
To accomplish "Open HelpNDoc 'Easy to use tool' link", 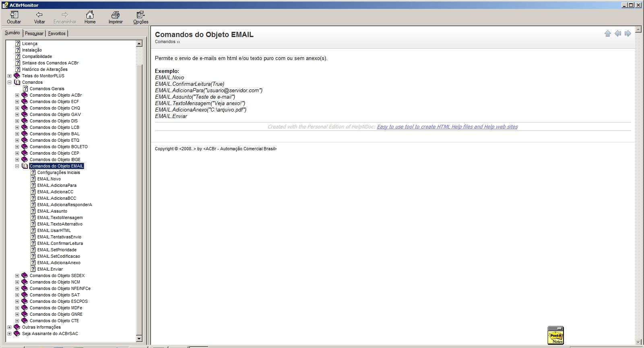I will [x=447, y=126].
